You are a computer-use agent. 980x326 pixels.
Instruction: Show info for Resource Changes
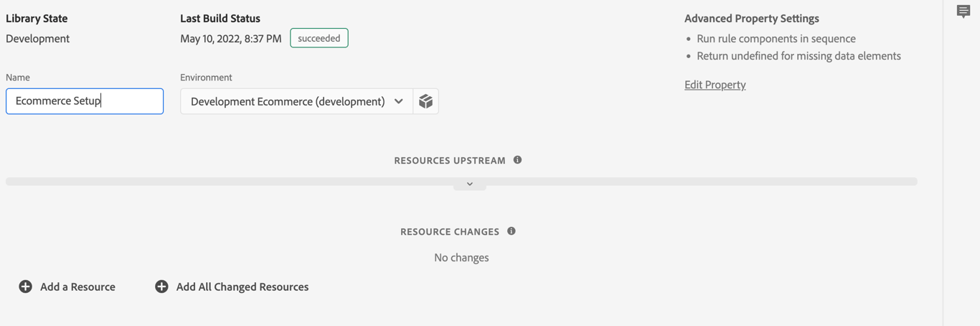coord(512,231)
